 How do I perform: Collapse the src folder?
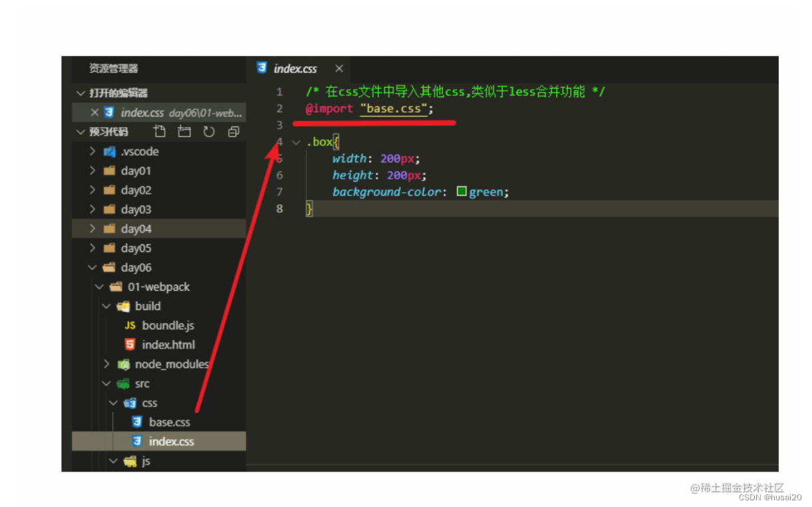[106, 383]
